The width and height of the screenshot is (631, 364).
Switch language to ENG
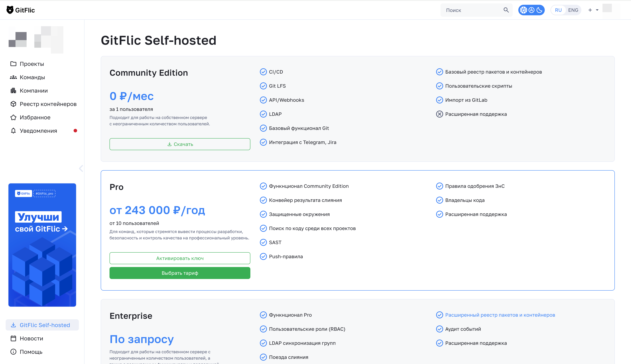573,10
